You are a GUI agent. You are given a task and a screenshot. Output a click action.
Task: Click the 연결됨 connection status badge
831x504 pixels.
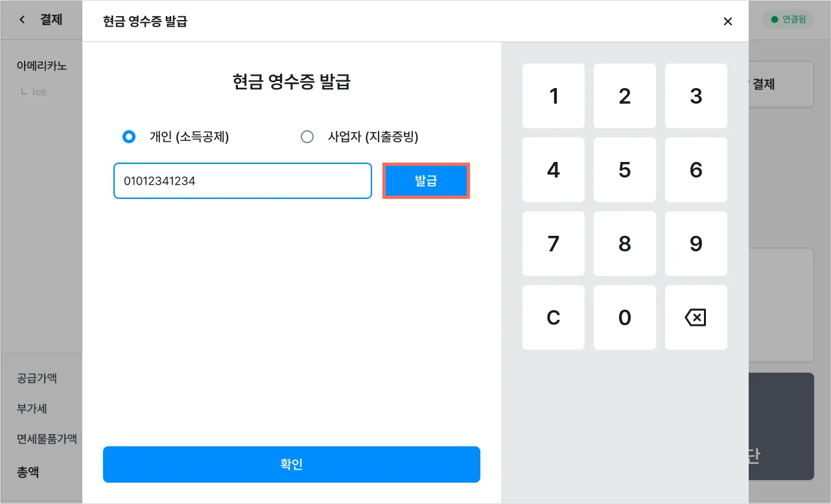pos(788,19)
